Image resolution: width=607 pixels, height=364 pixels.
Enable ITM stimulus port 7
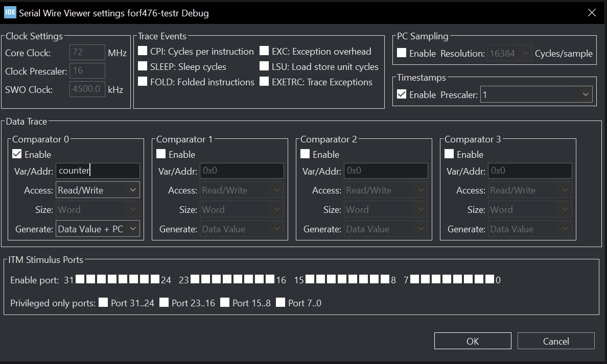click(x=414, y=279)
